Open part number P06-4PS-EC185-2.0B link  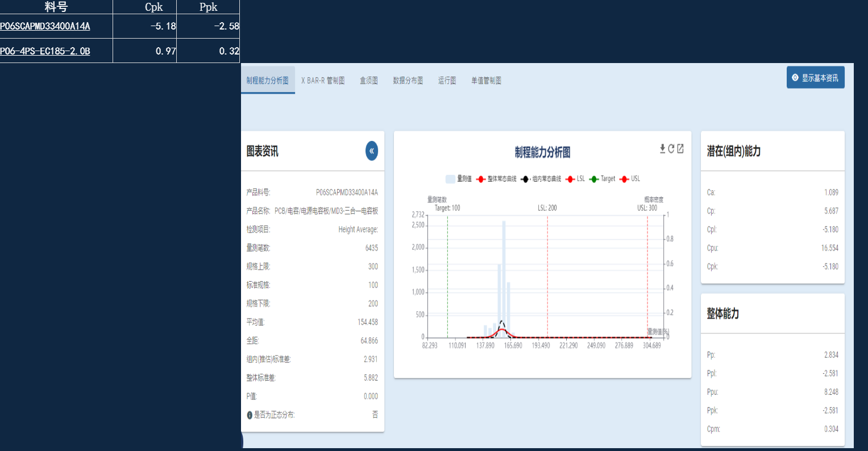pyautogui.click(x=45, y=51)
